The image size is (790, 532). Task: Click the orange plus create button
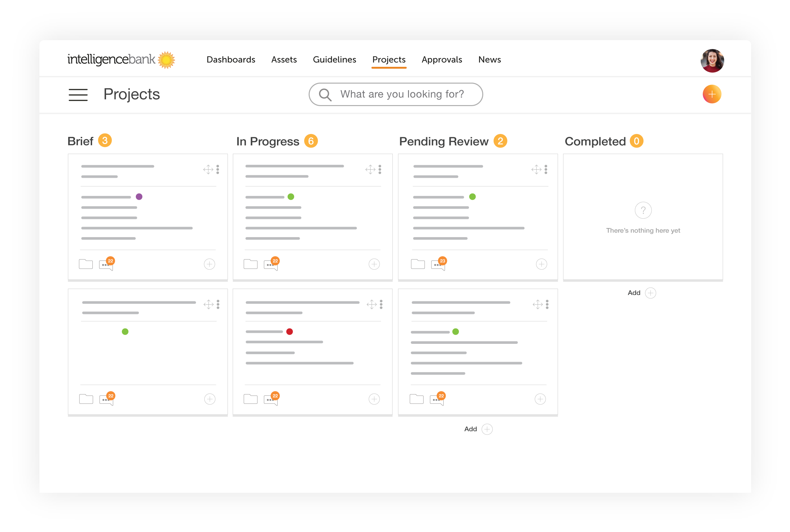(x=712, y=94)
